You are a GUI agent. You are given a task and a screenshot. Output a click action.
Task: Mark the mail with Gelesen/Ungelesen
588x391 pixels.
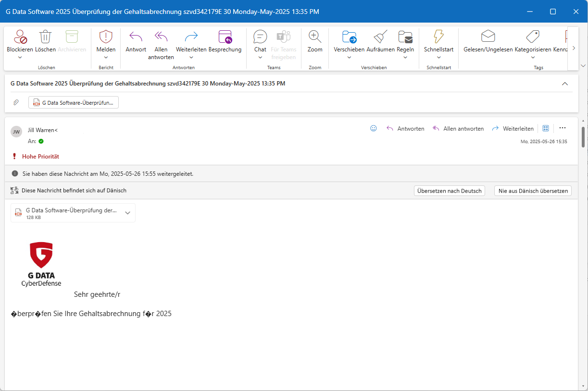(x=488, y=43)
